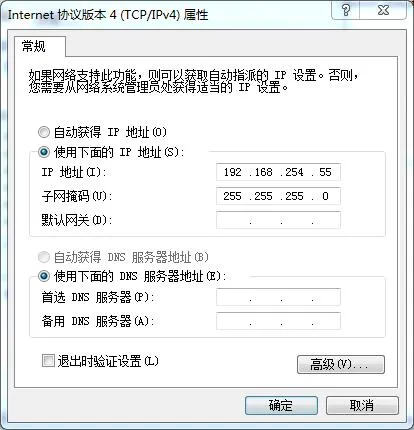Viewport: 414px width, 430px height.
Task: Switch to the 常规 tab
Action: pos(34,46)
